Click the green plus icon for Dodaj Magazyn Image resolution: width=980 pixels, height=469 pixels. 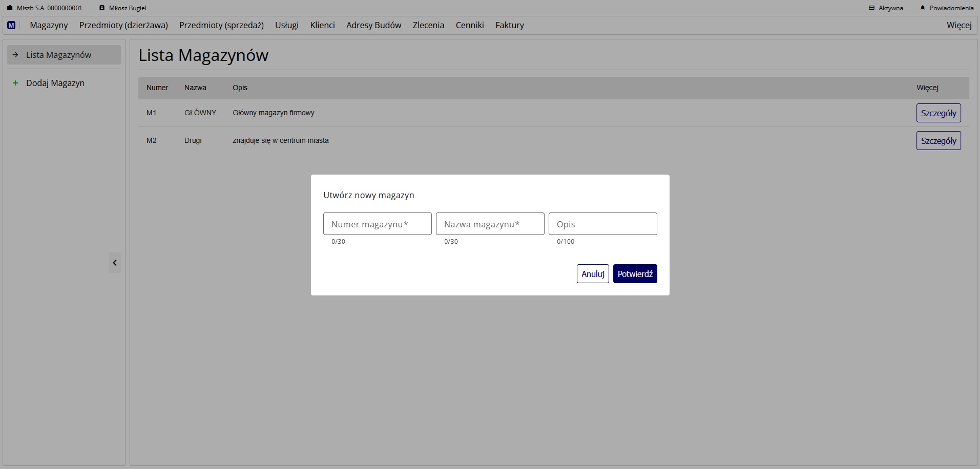click(x=15, y=83)
